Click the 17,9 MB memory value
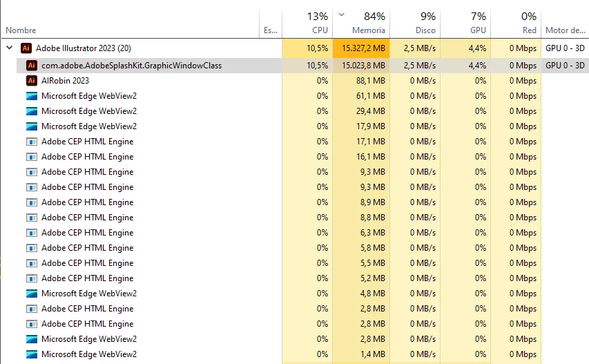This screenshot has width=589, height=364. 370,126
